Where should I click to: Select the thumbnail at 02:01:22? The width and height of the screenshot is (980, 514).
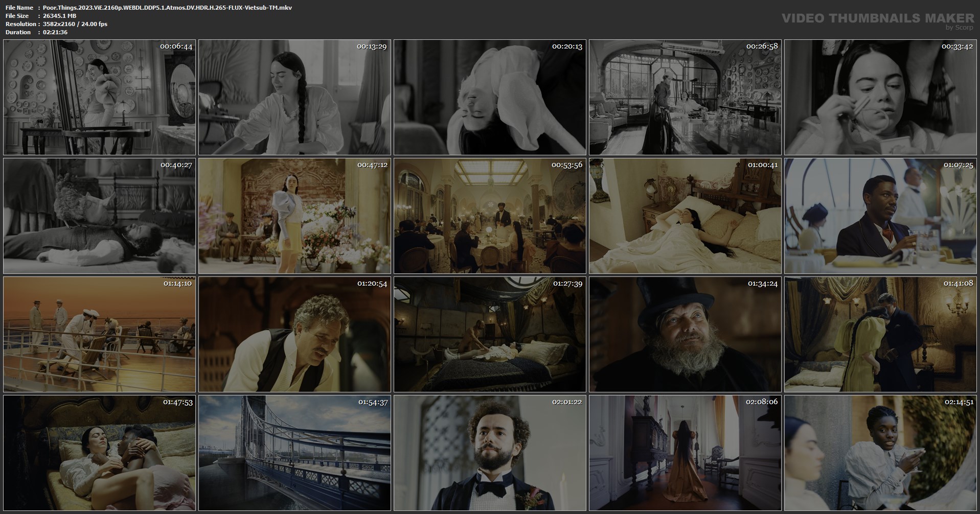click(x=490, y=453)
